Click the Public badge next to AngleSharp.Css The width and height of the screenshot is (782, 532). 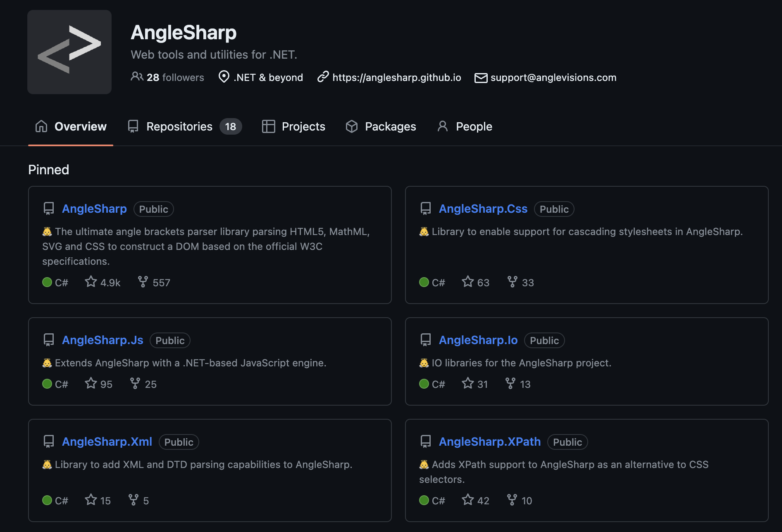tap(554, 209)
